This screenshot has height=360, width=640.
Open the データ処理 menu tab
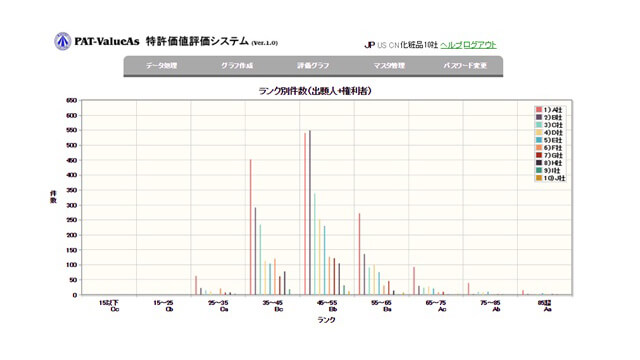(162, 65)
